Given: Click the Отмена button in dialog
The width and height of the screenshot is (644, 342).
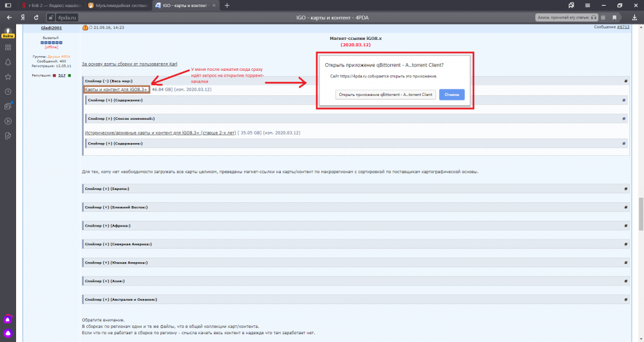Looking at the screenshot, I should (452, 95).
